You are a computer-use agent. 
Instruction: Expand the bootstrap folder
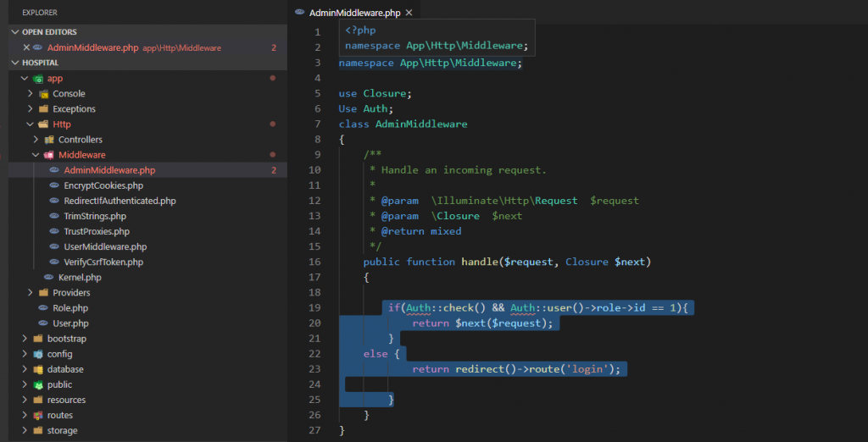tap(25, 339)
